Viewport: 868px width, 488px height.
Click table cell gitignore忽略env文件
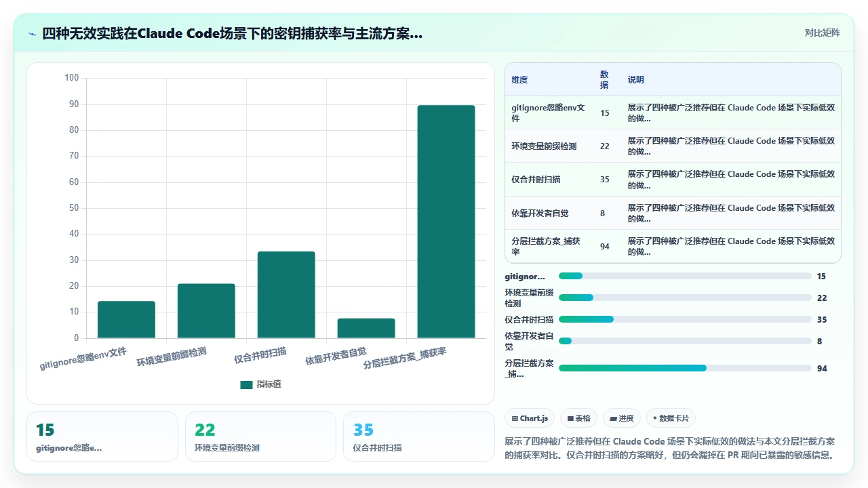coord(549,113)
